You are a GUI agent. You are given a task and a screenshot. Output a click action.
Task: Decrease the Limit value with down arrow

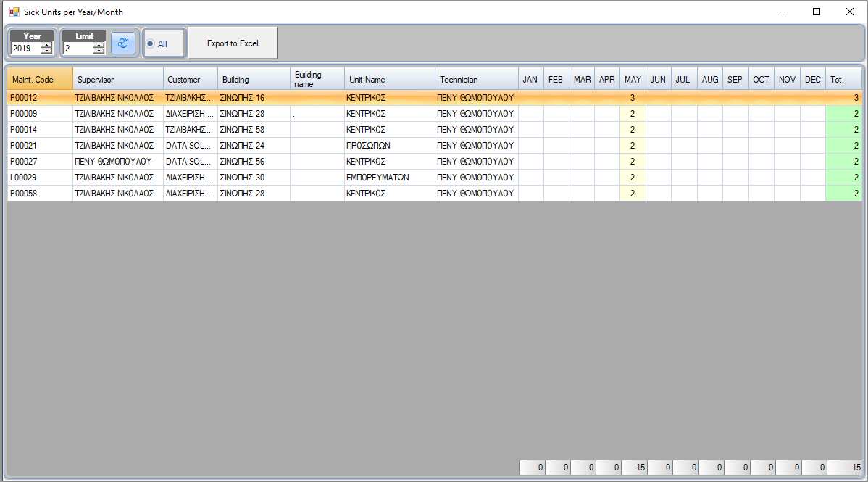tap(99, 51)
